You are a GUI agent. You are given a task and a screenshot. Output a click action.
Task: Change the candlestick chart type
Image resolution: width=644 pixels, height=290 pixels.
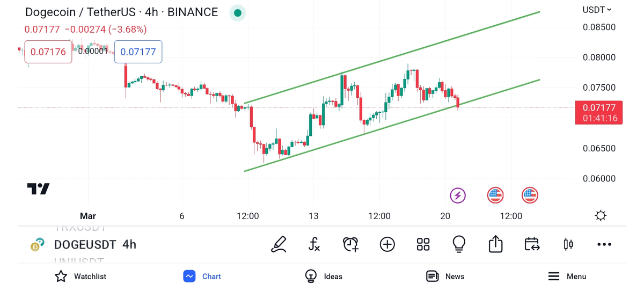(568, 244)
